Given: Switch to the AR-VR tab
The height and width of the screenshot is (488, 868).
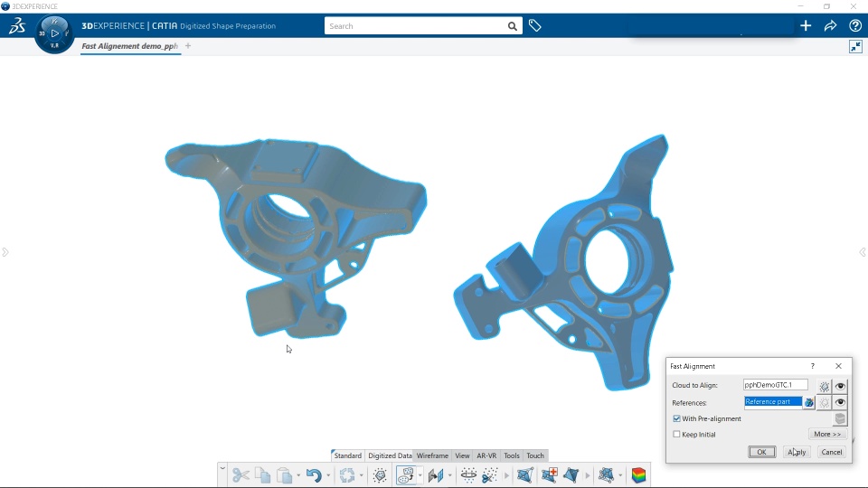Looking at the screenshot, I should [x=486, y=455].
